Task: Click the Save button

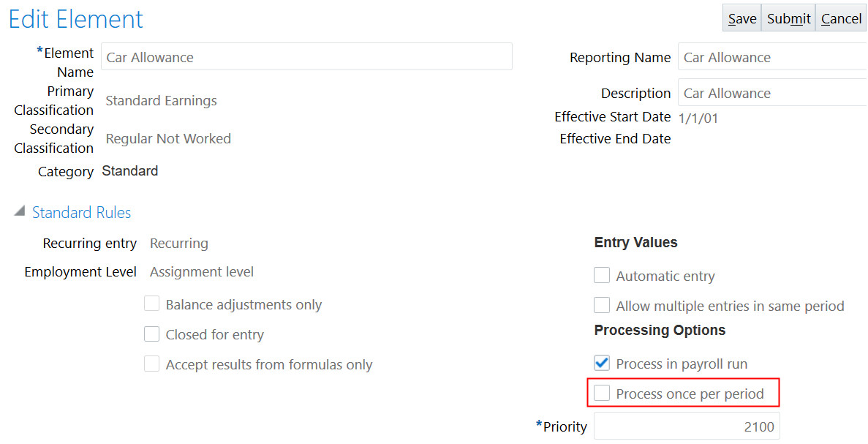Action: pyautogui.click(x=741, y=18)
